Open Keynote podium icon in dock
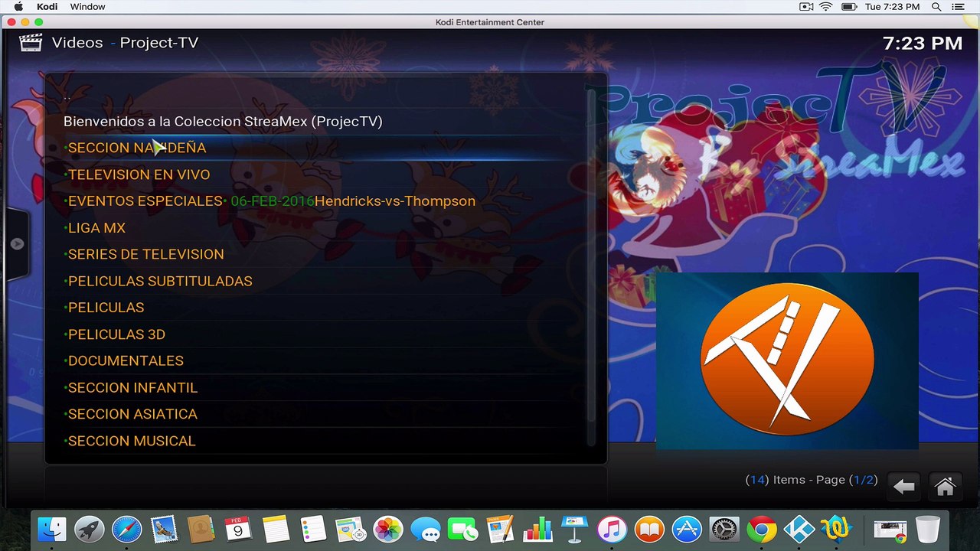The image size is (980, 551). coord(574,529)
